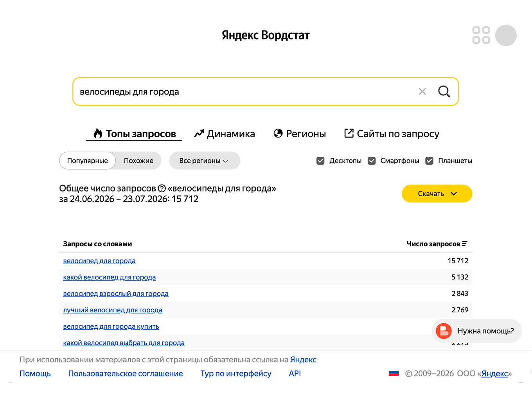
Task: Click the value 2 843
Action: (x=460, y=294)
